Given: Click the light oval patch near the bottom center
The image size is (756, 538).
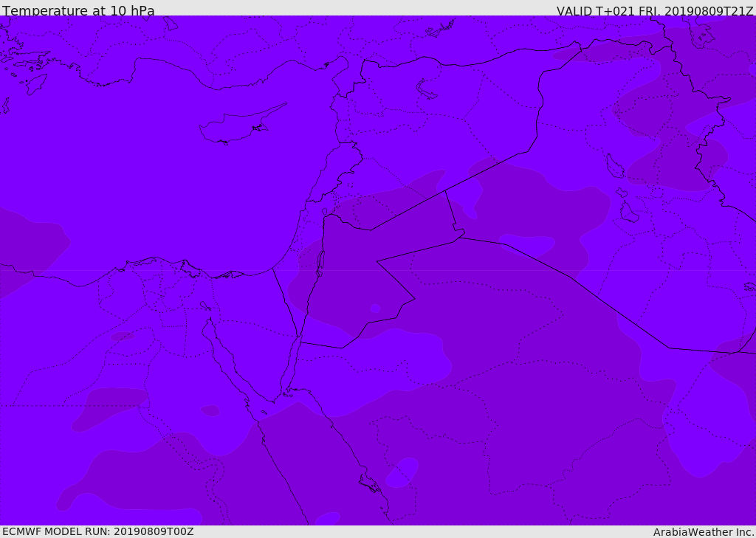Looking at the screenshot, I should [402, 472].
